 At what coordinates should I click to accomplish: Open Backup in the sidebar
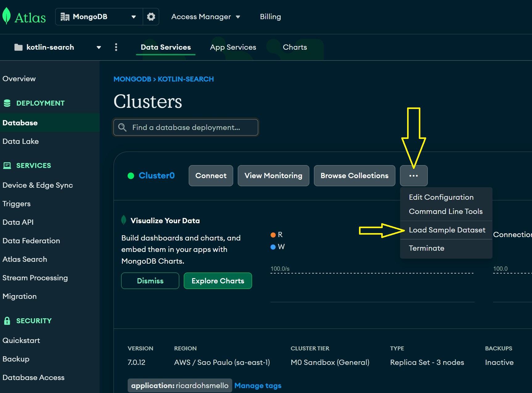coord(16,359)
